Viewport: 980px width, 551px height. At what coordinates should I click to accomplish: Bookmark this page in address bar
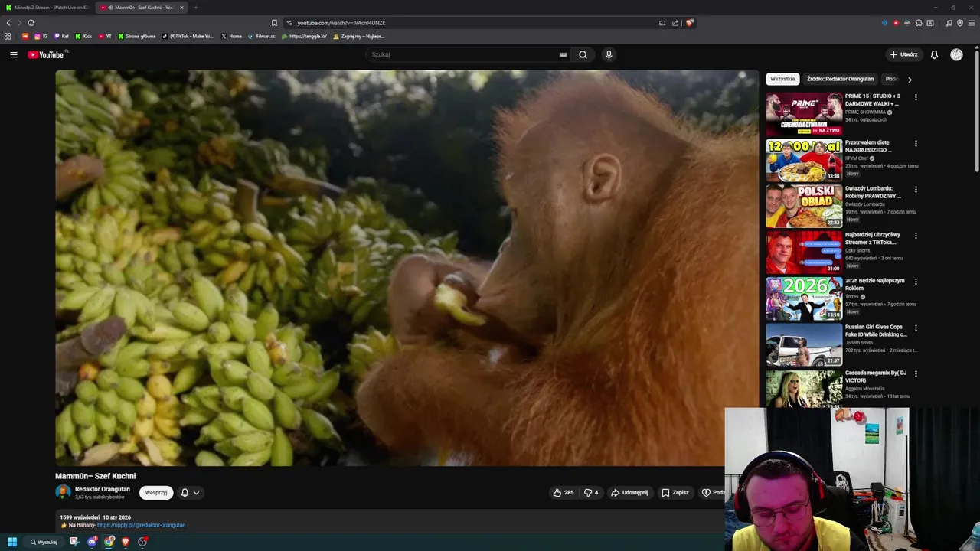pos(274,23)
